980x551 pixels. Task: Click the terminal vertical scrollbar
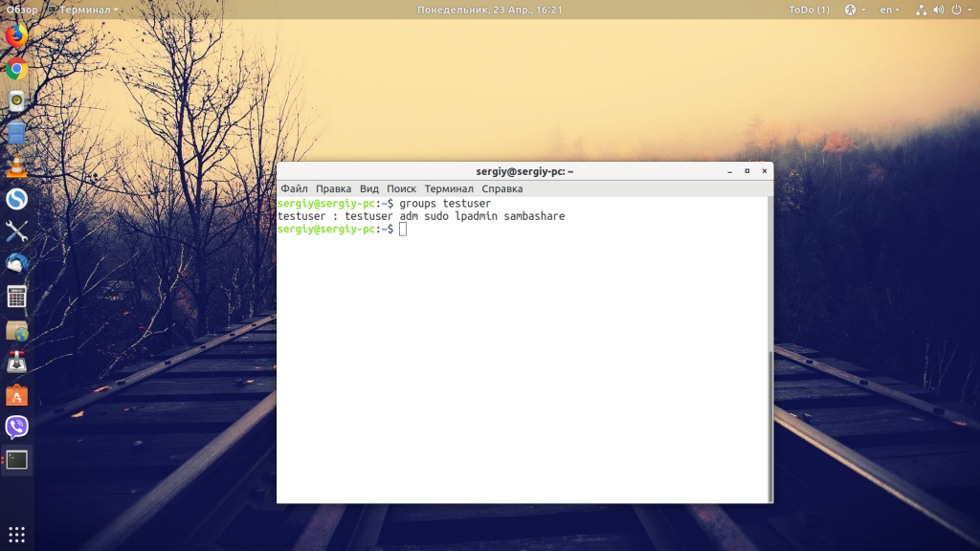[770, 426]
